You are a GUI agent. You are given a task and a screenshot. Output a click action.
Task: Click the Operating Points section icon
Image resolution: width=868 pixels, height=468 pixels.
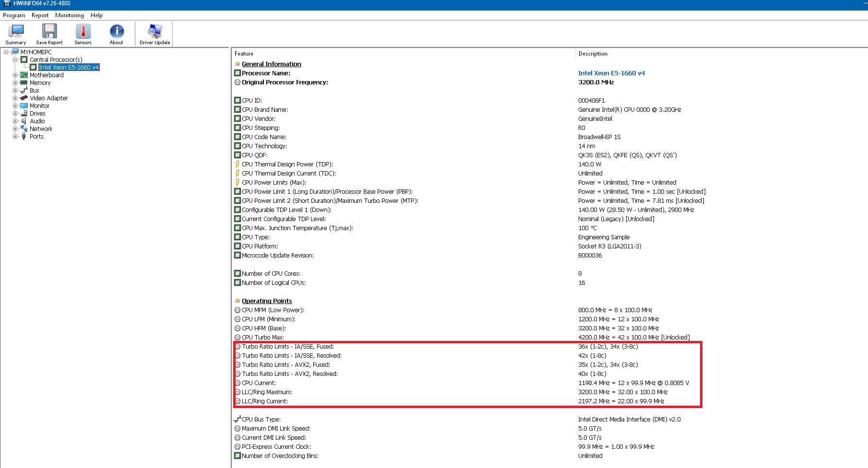click(237, 301)
